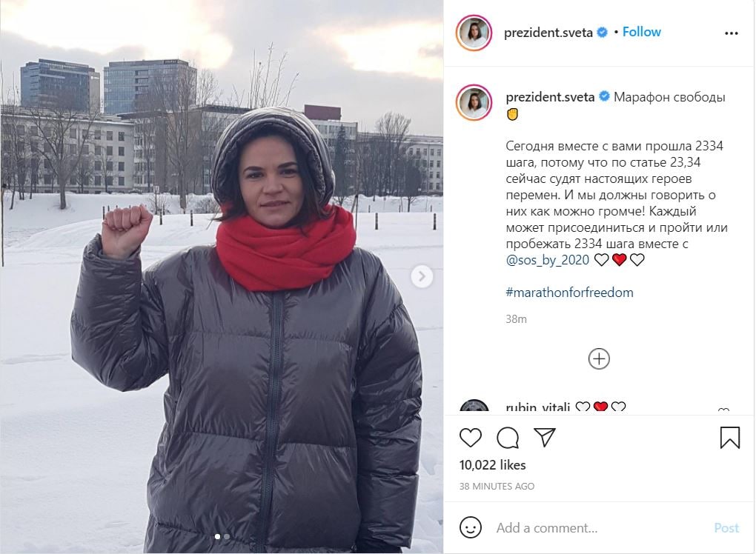Advance to next photo with right chevron
The image size is (756, 554).
pos(422,276)
